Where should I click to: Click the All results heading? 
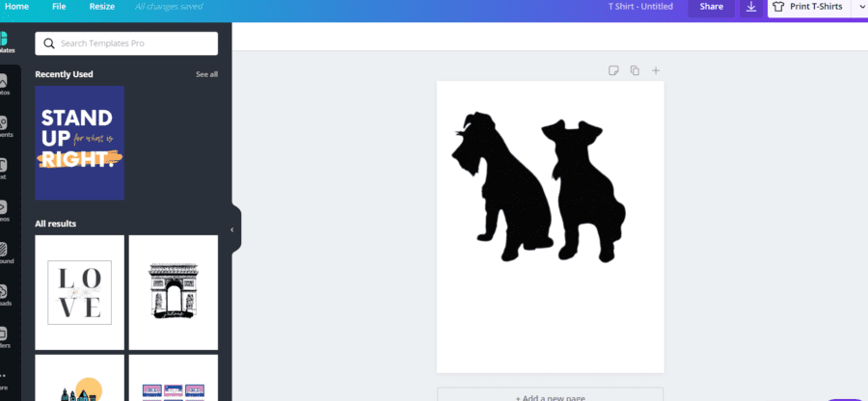(x=55, y=224)
